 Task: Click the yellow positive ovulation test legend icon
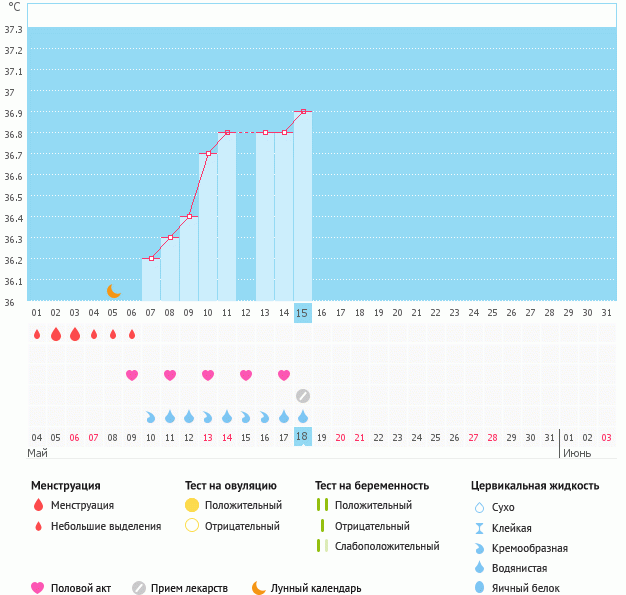tap(192, 505)
